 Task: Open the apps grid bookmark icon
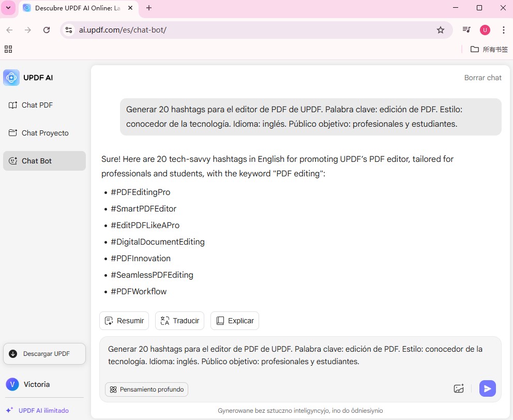pos(8,49)
